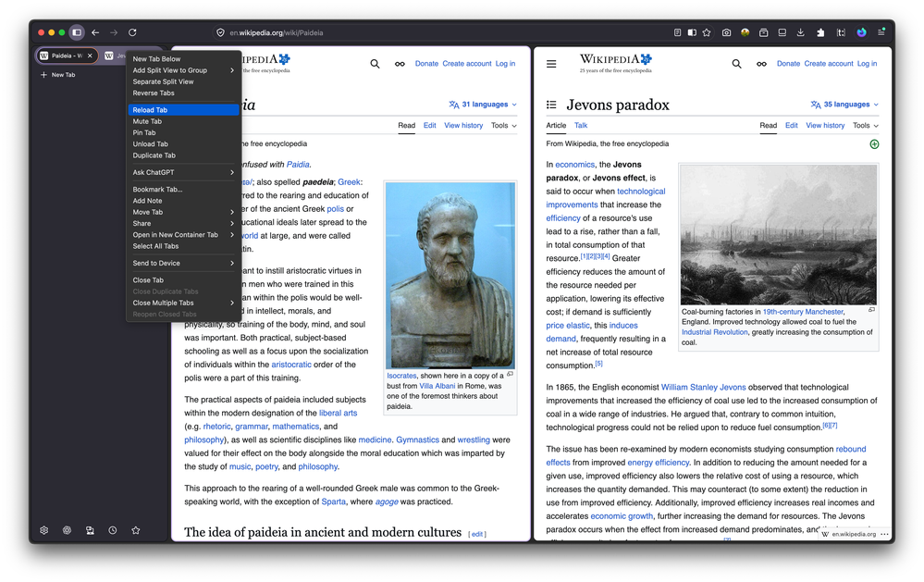The width and height of the screenshot is (924, 582).
Task: Open the downloads arrow icon
Action: coord(800,32)
